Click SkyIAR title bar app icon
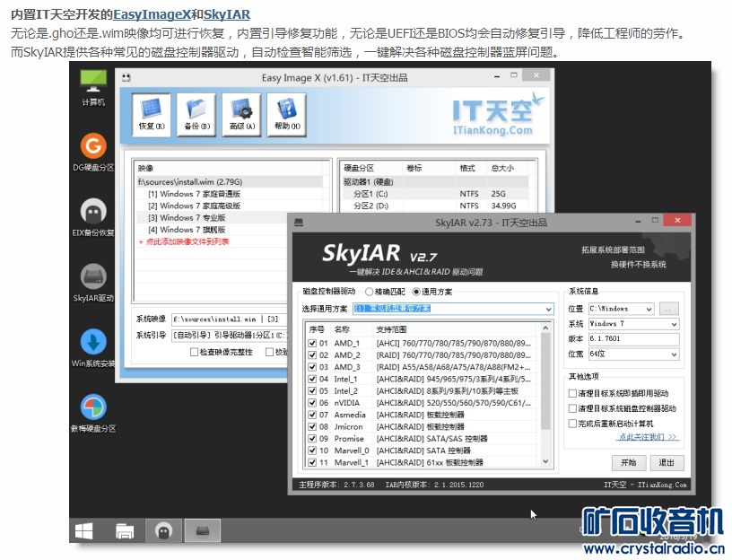Image resolution: width=732 pixels, height=560 pixels. point(299,223)
